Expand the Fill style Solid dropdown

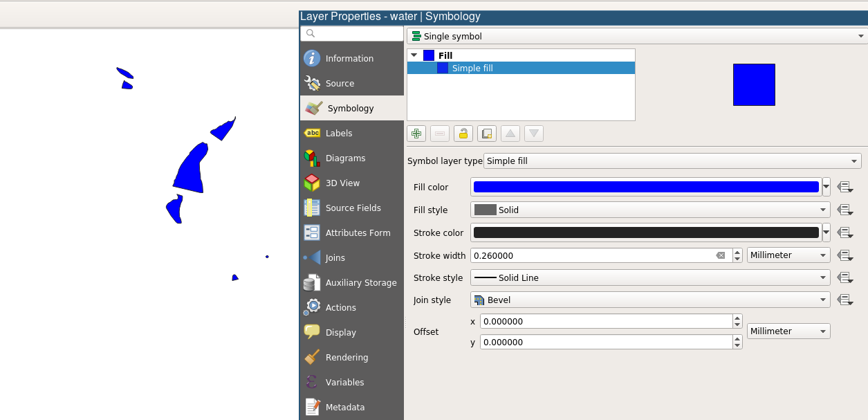(x=650, y=210)
